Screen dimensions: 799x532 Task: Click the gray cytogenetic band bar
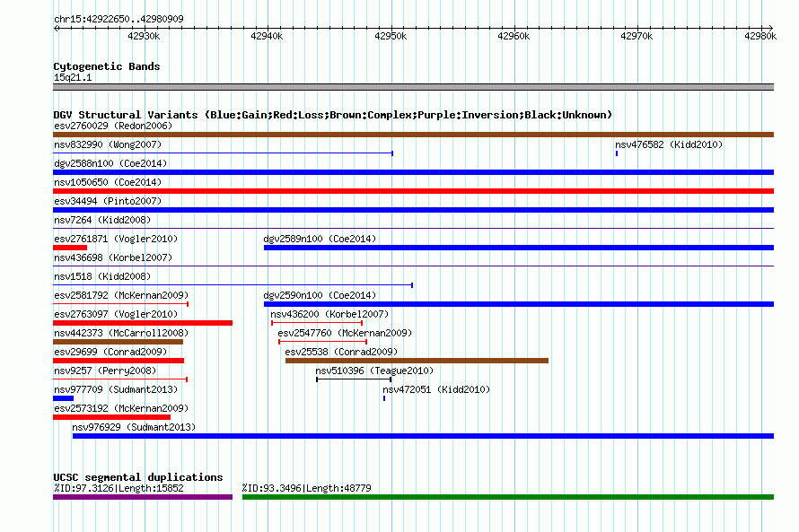[413, 87]
